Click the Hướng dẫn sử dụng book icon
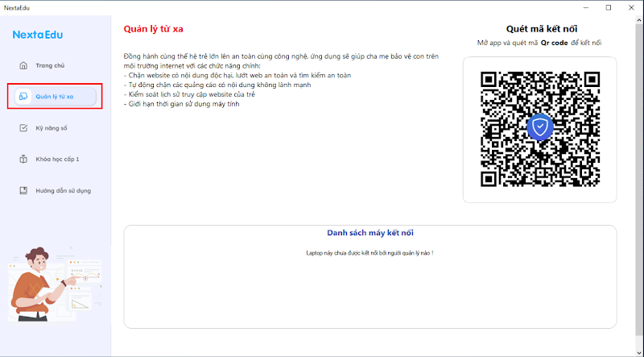This screenshot has height=357, width=644. pyautogui.click(x=23, y=190)
